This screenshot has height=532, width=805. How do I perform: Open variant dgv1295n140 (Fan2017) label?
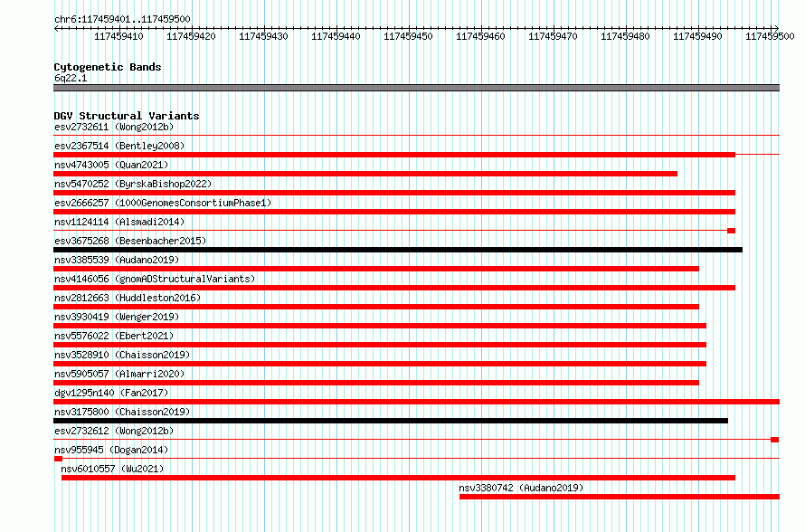[111, 393]
